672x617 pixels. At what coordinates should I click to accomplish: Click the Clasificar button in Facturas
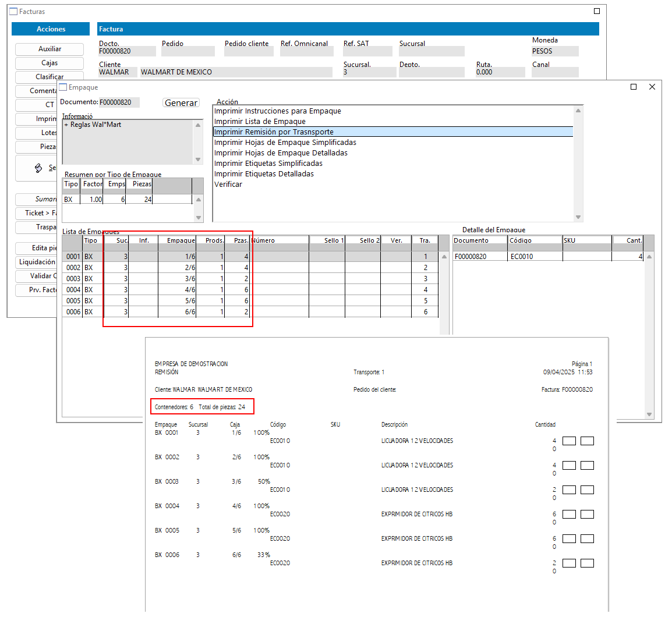49,77
